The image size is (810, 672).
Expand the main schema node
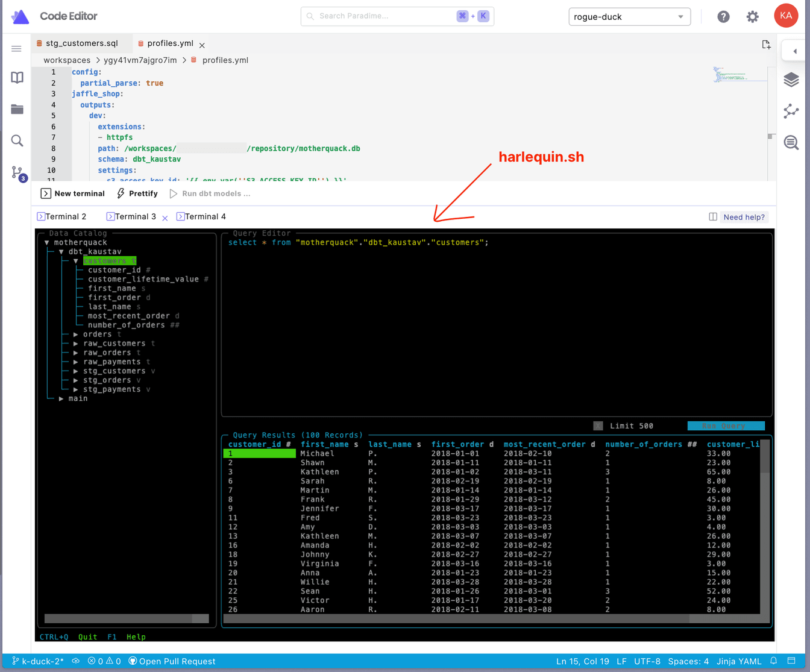pyautogui.click(x=61, y=398)
